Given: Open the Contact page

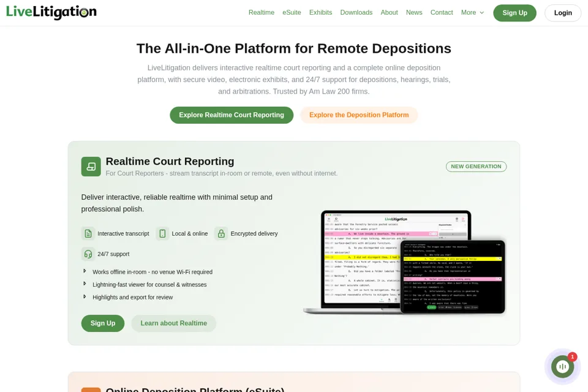Looking at the screenshot, I should pyautogui.click(x=442, y=12).
